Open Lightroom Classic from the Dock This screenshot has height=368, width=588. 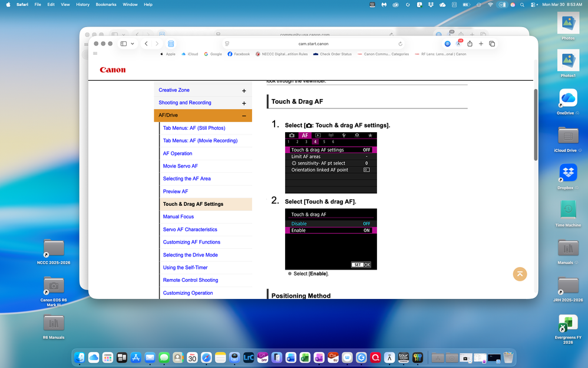(249, 357)
